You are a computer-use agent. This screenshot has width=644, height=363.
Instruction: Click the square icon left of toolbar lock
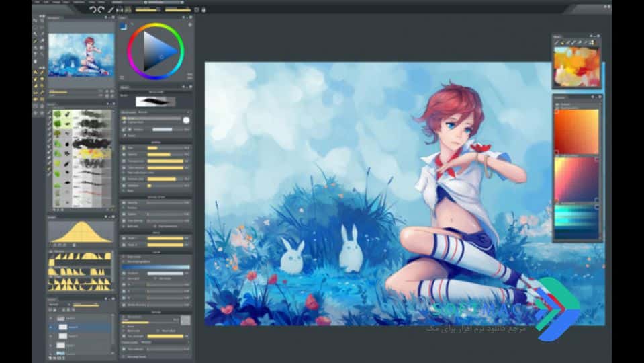pos(196,9)
